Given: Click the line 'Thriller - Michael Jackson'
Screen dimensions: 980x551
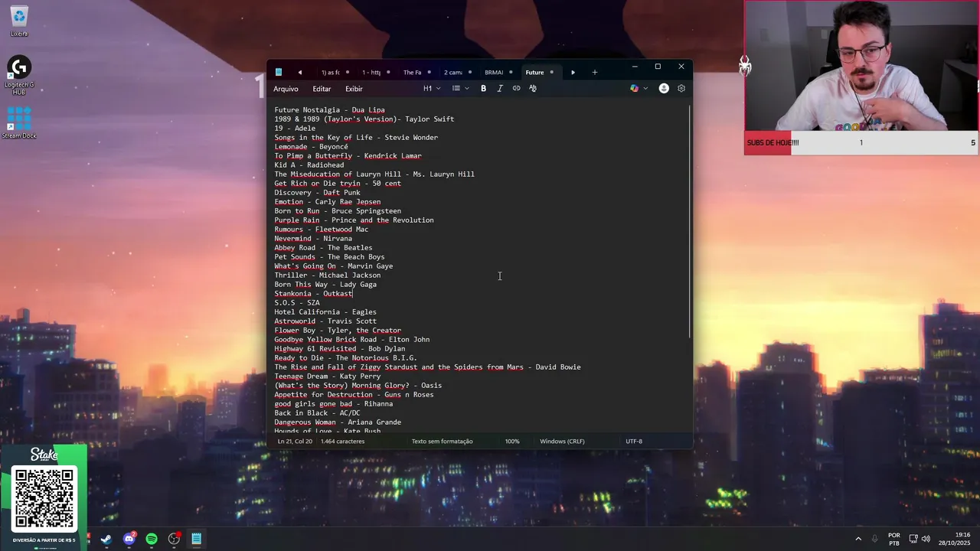Looking at the screenshot, I should click(x=327, y=275).
